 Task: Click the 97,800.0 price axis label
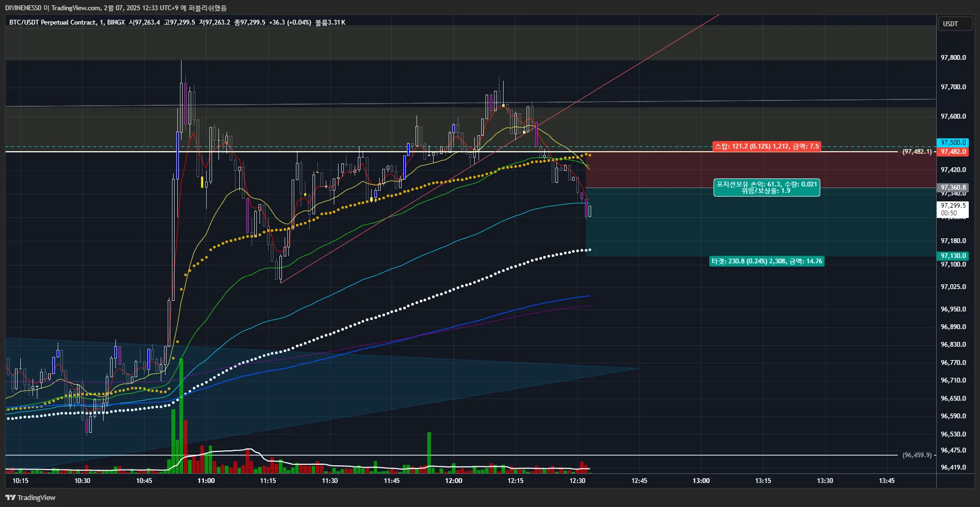(x=953, y=58)
